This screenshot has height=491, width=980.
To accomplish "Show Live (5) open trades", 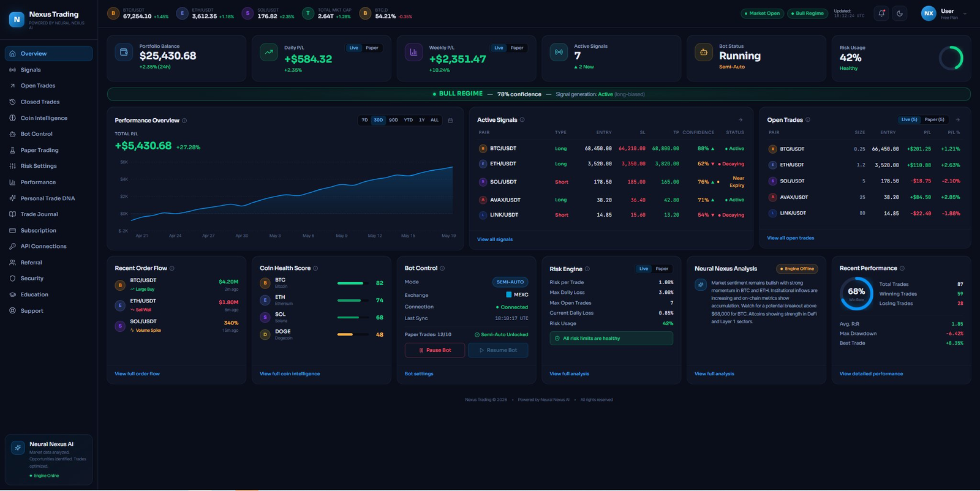I will click(x=909, y=120).
